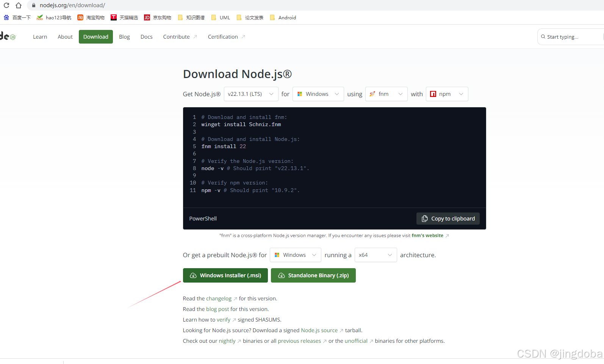This screenshot has height=364, width=604.
Task: Click code line 'winget install Schniz.fnm'
Action: click(x=241, y=125)
